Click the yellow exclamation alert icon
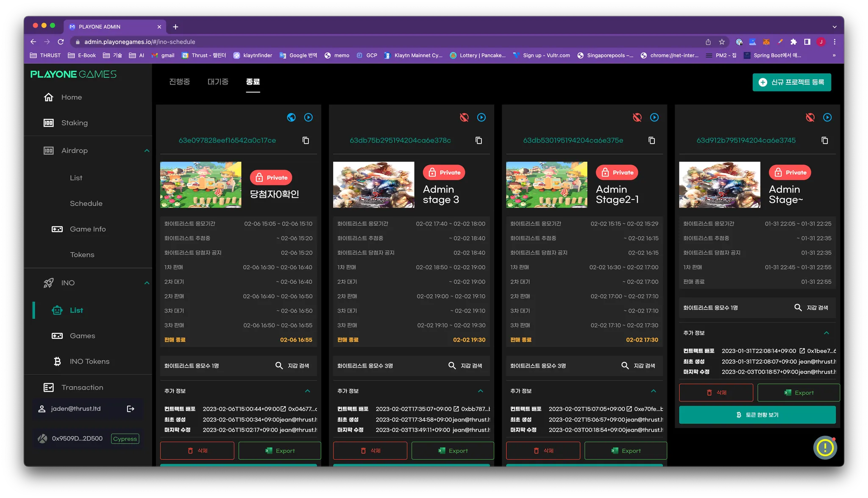Screen dimensions: 868x498 click(825, 448)
